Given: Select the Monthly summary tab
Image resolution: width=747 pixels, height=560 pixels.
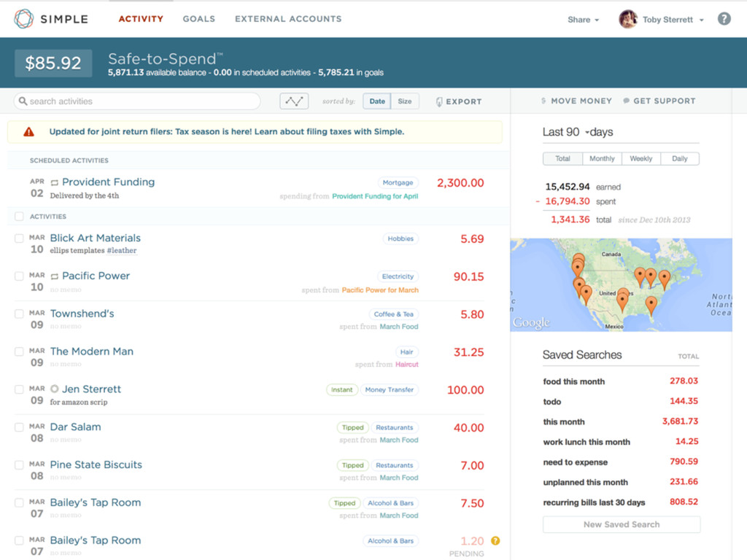Looking at the screenshot, I should [602, 158].
